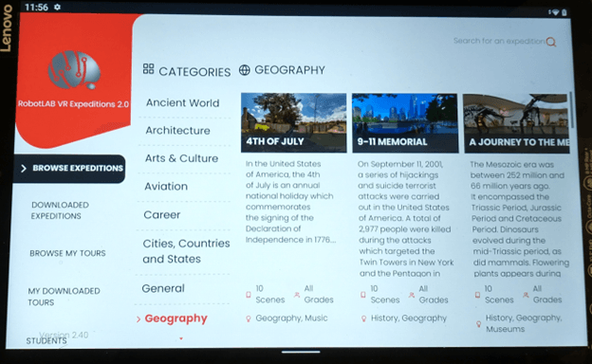
Task: Click scenes icon on 4th of July card
Action: 249,295
